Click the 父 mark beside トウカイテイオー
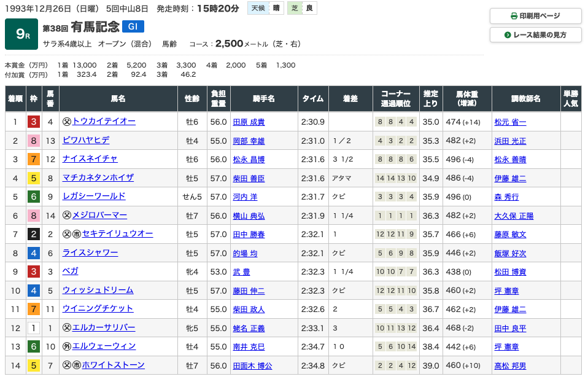Viewport: 588px width, 379px height. coord(67,122)
